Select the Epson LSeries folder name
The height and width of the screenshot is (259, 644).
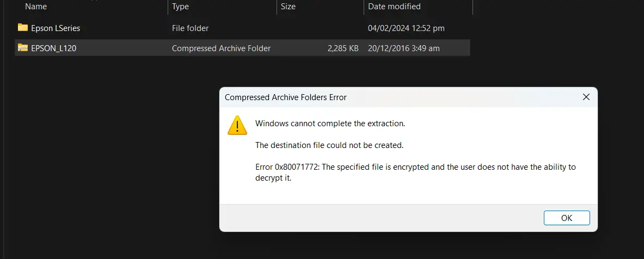[x=56, y=28]
